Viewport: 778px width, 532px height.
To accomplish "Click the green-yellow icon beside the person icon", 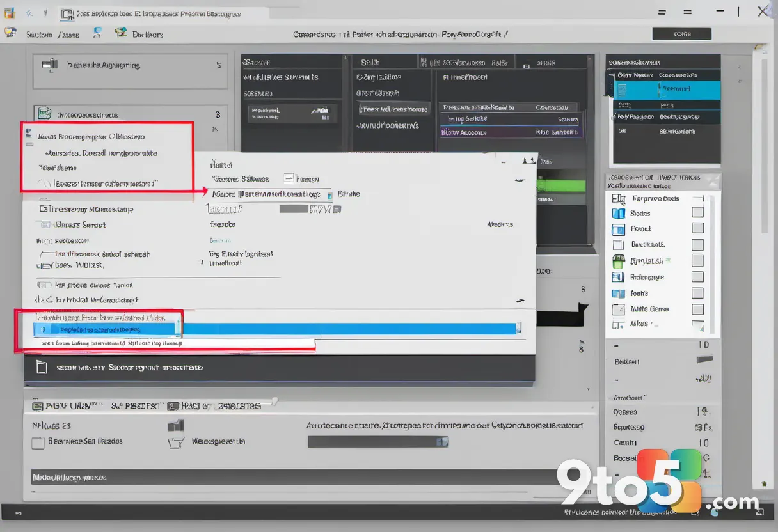I will (x=120, y=33).
